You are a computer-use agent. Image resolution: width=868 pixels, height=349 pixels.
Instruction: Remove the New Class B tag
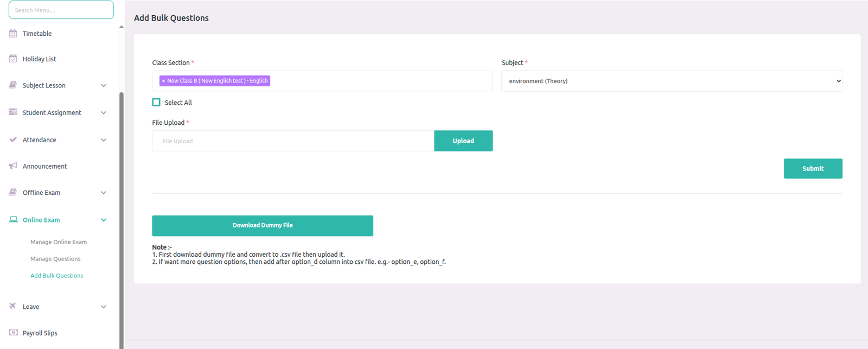163,81
